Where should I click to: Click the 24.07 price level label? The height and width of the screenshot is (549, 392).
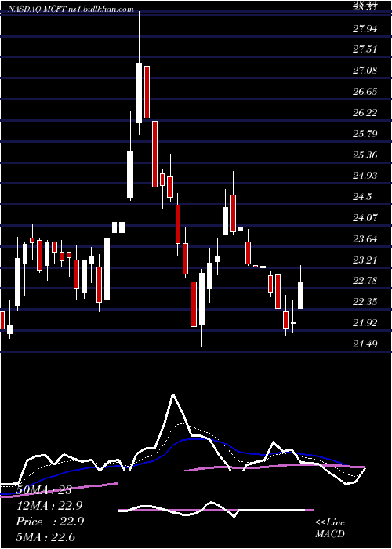pos(365,218)
